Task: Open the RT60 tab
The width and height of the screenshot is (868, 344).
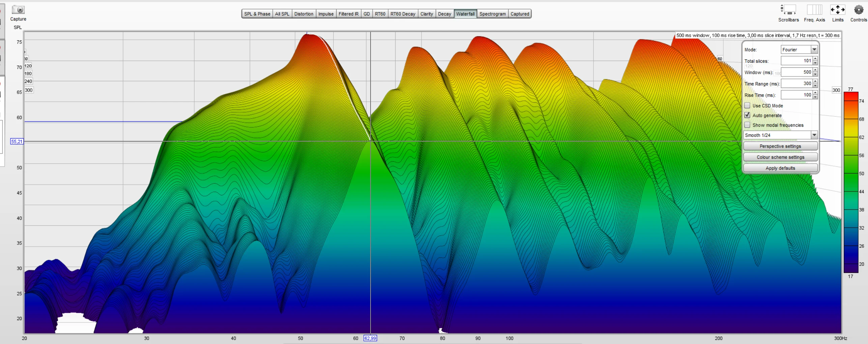Action: (x=380, y=14)
